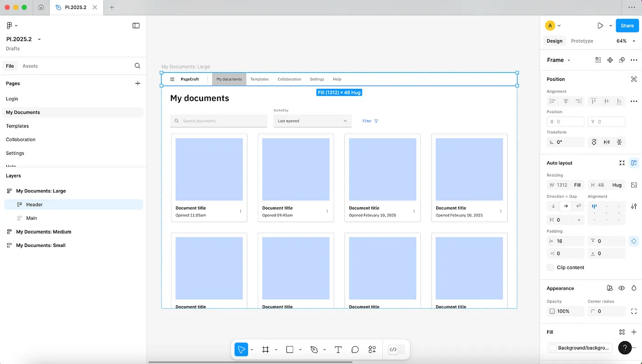The height and width of the screenshot is (364, 642).
Task: Toggle Dev Mode switch in toolbar
Action: click(397, 349)
